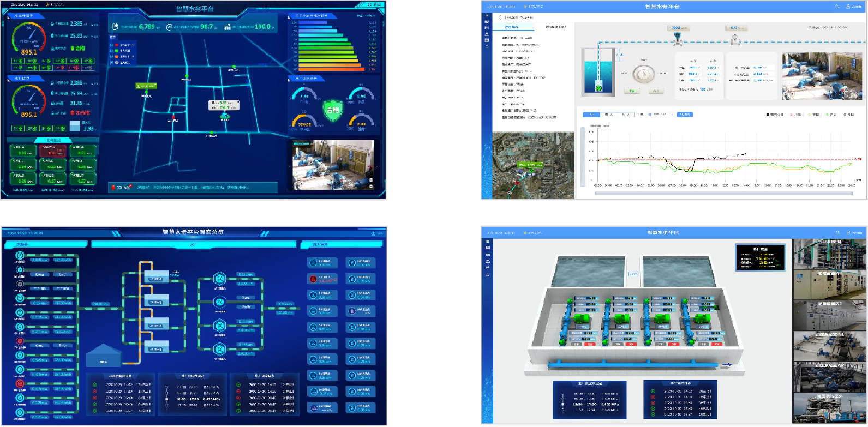Click the green shield qualified status icon
This screenshot has width=868, height=427.
click(332, 110)
